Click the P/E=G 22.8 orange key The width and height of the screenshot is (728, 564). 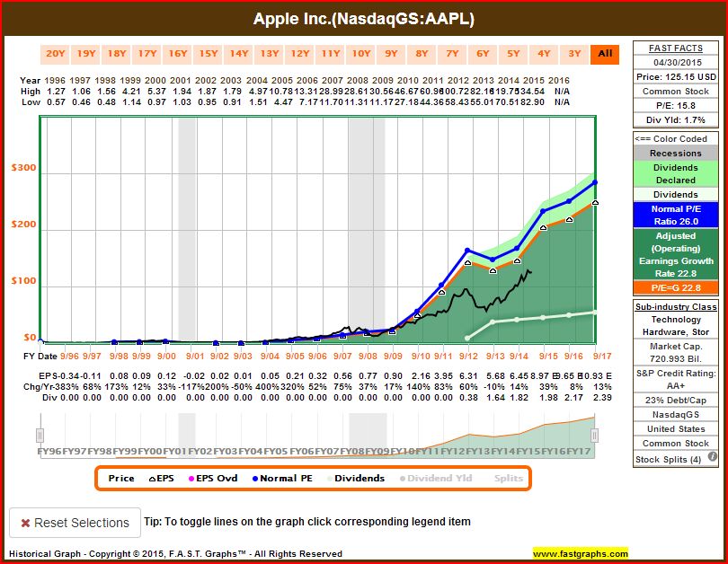[x=676, y=288]
